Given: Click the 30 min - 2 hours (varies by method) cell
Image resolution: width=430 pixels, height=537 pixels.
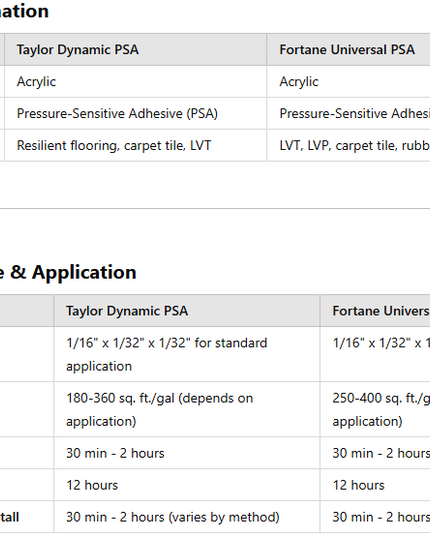Looking at the screenshot, I should (x=187, y=517).
